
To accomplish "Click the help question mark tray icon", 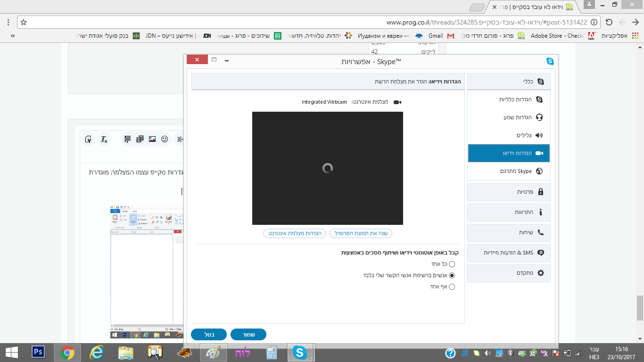I will tap(450, 353).
